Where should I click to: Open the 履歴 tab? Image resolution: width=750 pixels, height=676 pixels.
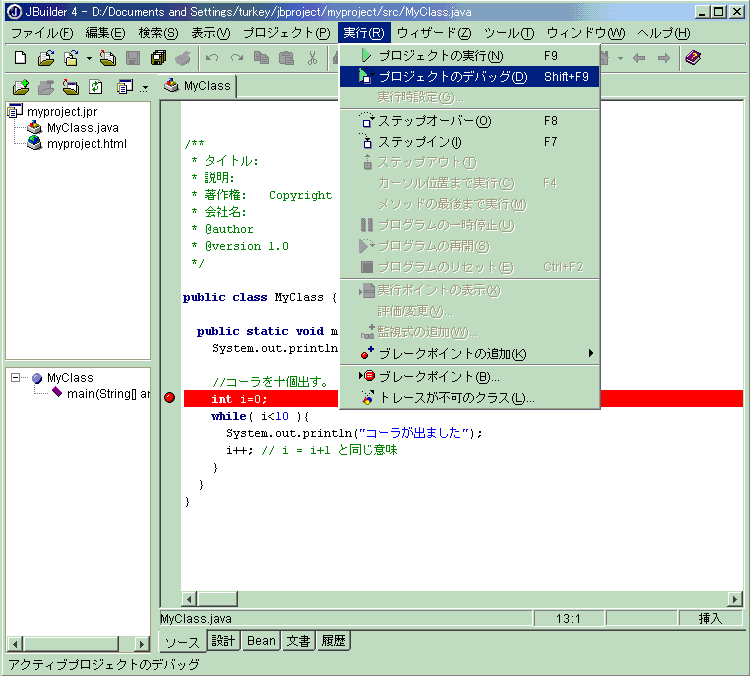coord(333,641)
